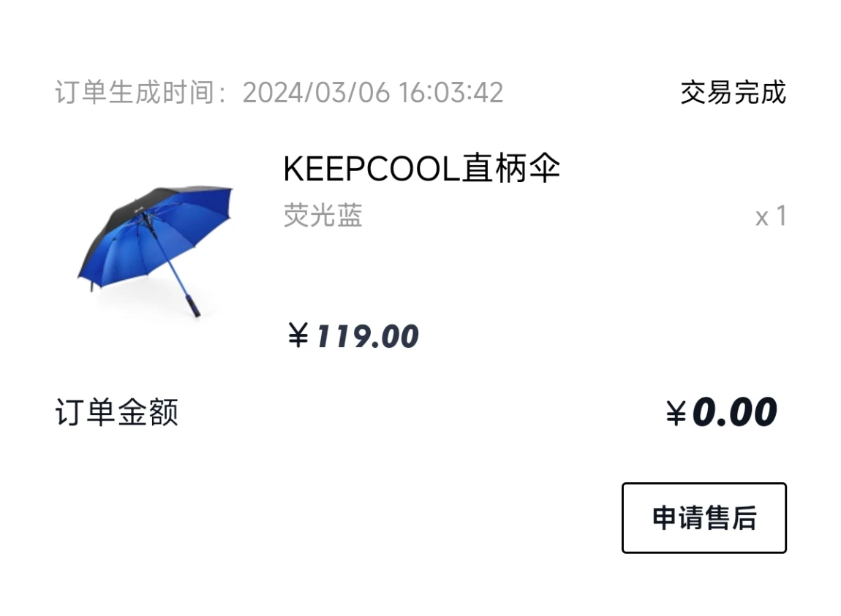
Task: Click the 申请售后 button
Action: click(x=704, y=517)
